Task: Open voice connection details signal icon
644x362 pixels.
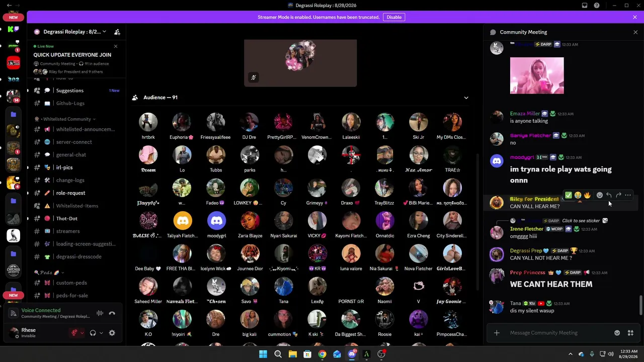Action: coord(14,313)
